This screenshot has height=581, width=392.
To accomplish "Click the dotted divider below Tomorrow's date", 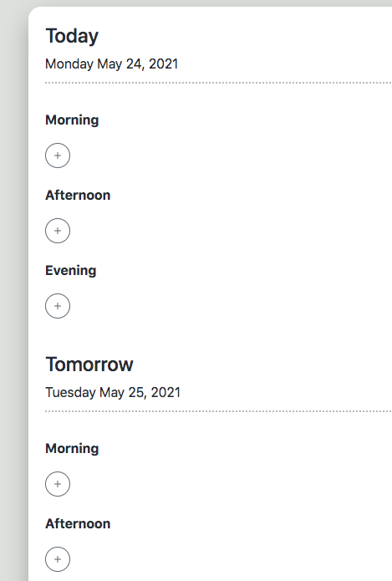I will click(x=219, y=411).
